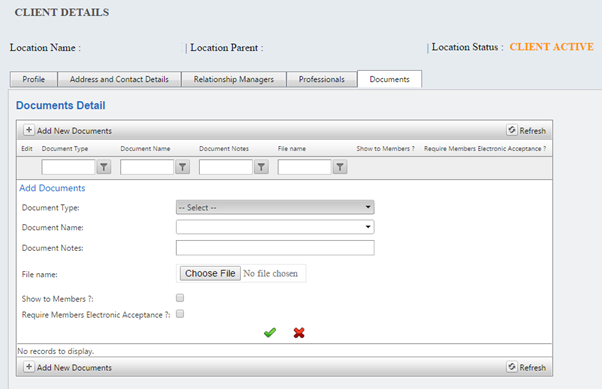Enable the Show to Members checkbox

click(x=180, y=298)
